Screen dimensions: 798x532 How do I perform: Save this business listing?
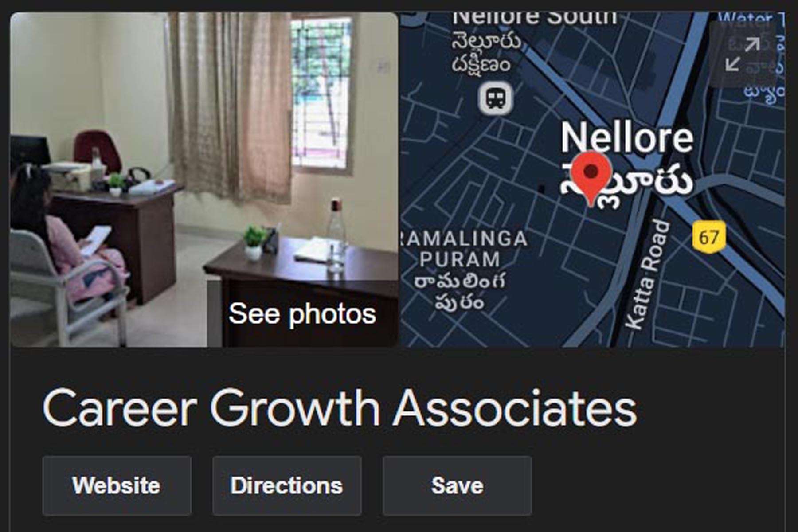pos(457,485)
